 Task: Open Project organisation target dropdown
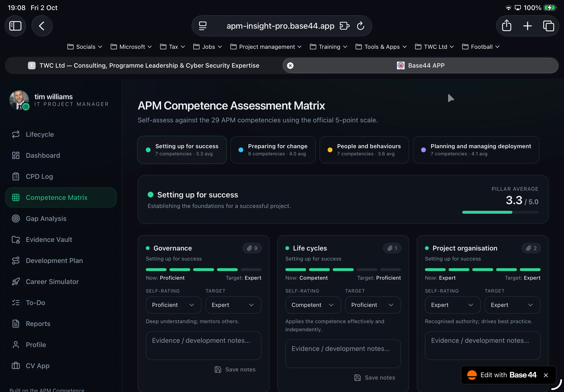click(x=512, y=305)
